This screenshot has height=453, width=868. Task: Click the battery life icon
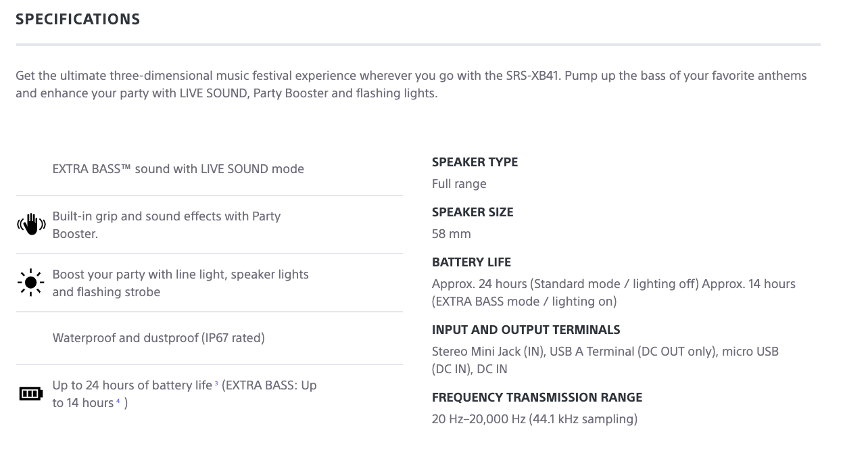coord(30,394)
